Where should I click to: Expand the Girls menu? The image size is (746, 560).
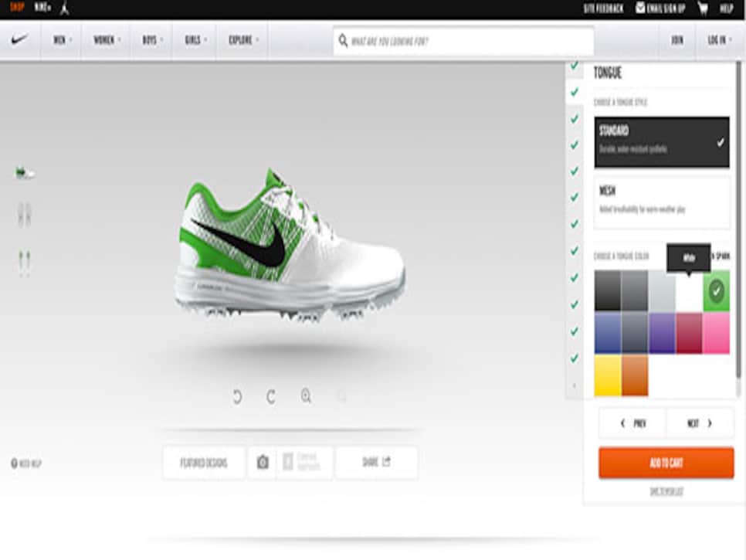click(x=195, y=40)
